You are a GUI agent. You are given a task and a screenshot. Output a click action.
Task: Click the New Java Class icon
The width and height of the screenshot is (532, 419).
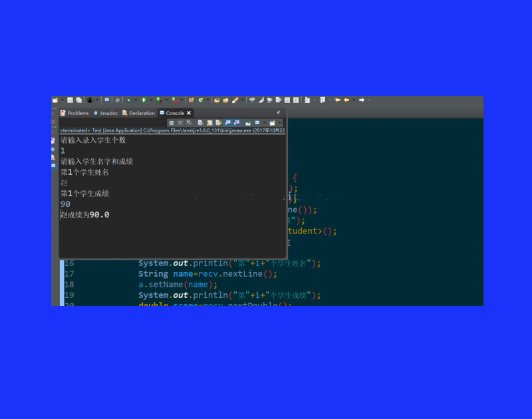[x=201, y=100]
